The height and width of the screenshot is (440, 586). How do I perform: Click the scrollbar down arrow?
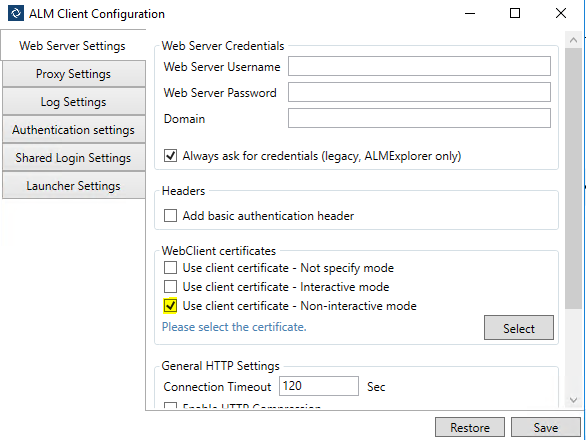pos(574,400)
